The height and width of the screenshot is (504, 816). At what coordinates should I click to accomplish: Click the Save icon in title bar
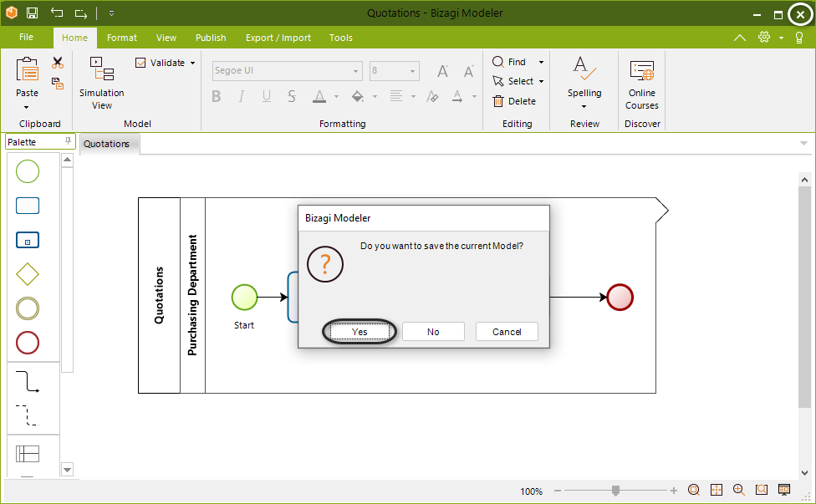pos(33,13)
